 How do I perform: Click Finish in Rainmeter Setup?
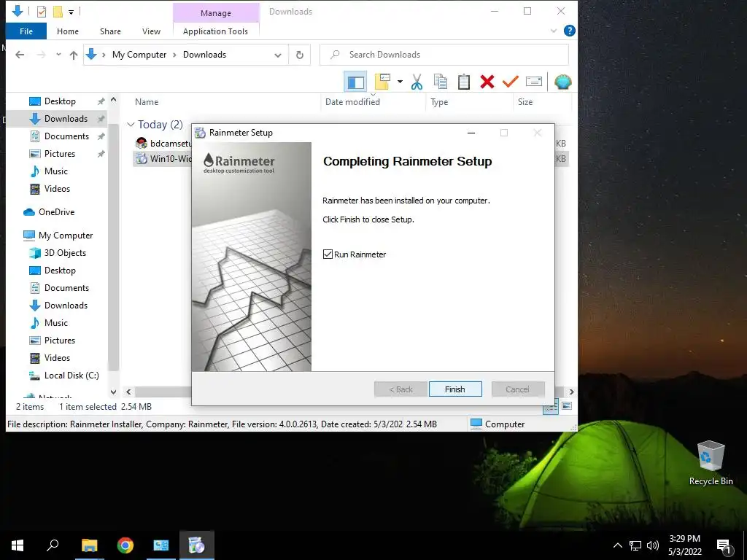pyautogui.click(x=455, y=389)
